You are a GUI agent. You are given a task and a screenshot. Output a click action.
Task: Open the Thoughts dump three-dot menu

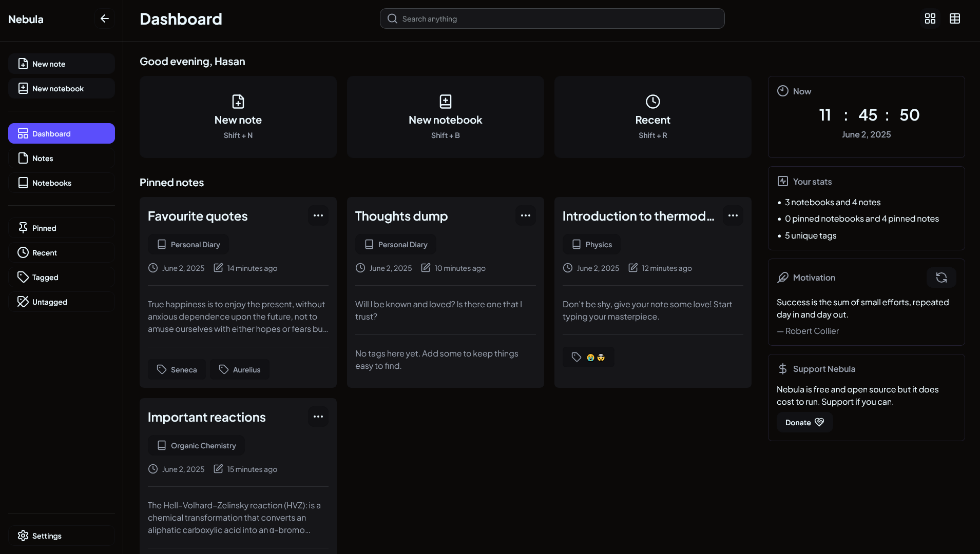click(525, 215)
